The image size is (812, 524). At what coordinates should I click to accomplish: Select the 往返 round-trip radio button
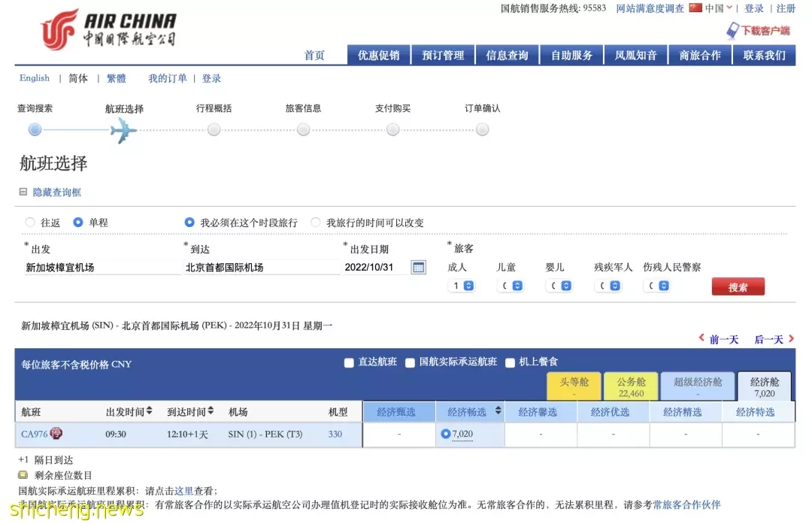point(30,222)
